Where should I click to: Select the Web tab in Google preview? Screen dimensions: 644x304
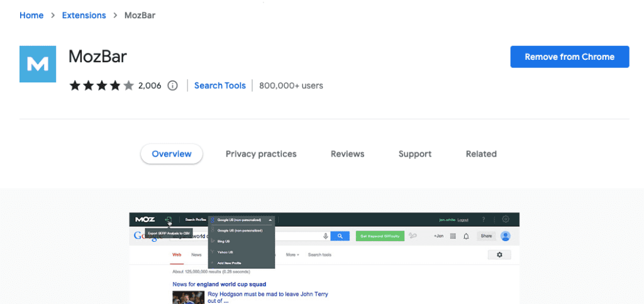click(177, 255)
